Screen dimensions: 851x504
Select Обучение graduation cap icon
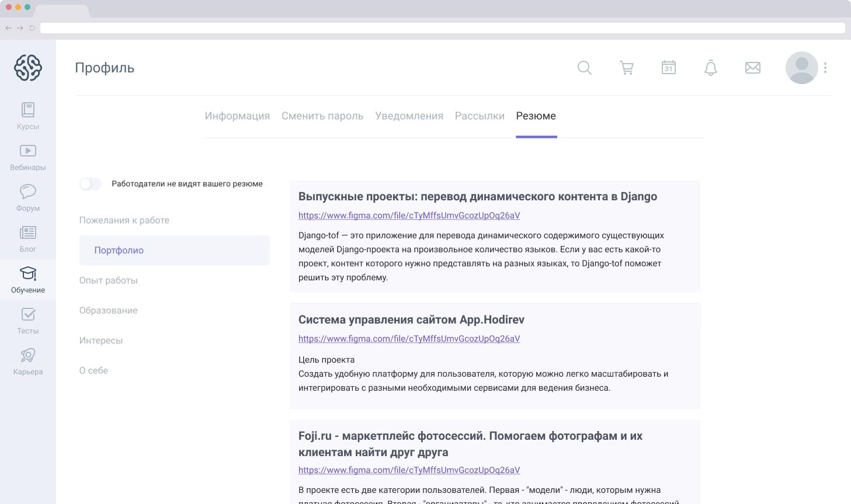click(x=28, y=273)
